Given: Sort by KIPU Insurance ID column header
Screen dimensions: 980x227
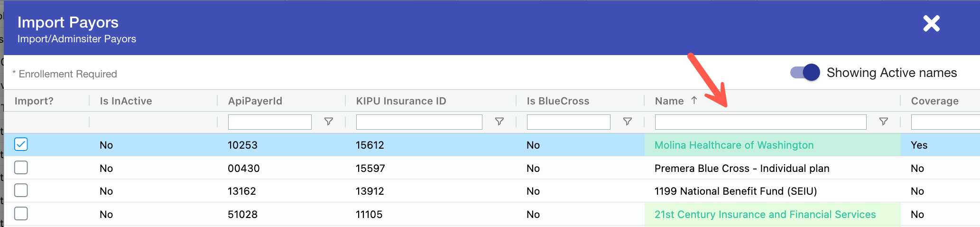Looking at the screenshot, I should tap(401, 101).
